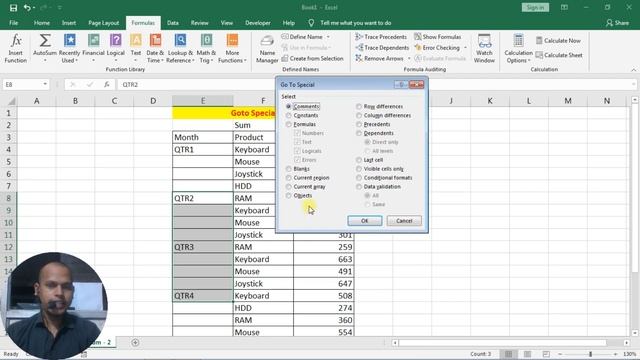Click the formula bar showing QTR2

click(x=376, y=84)
